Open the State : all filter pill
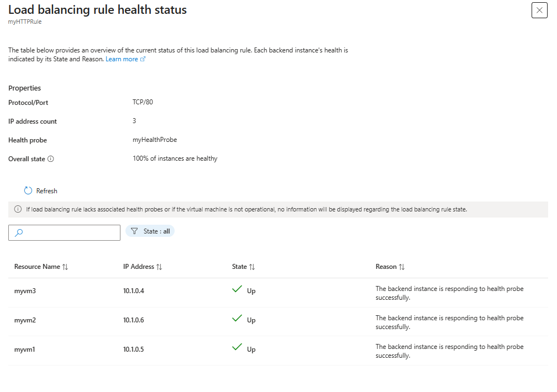 [150, 231]
